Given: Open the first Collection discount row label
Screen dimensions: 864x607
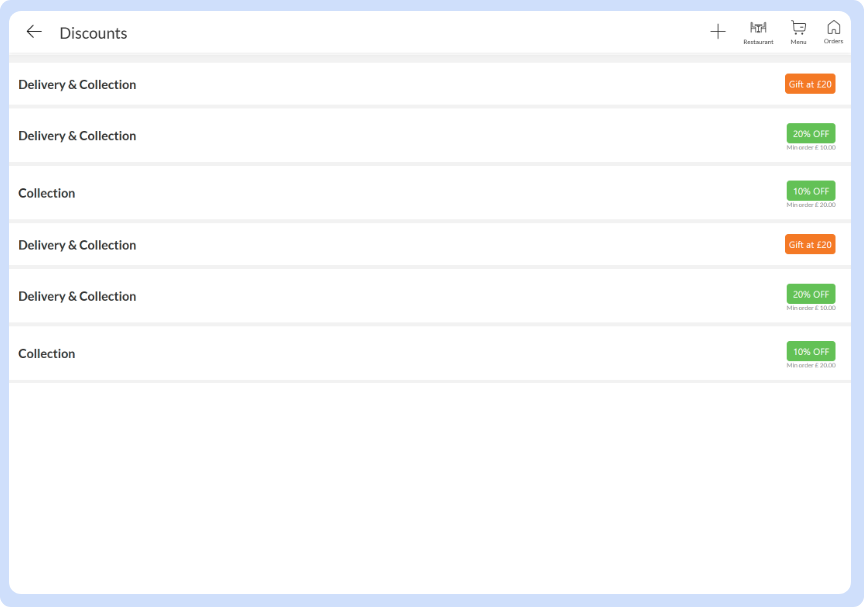Looking at the screenshot, I should point(47,193).
